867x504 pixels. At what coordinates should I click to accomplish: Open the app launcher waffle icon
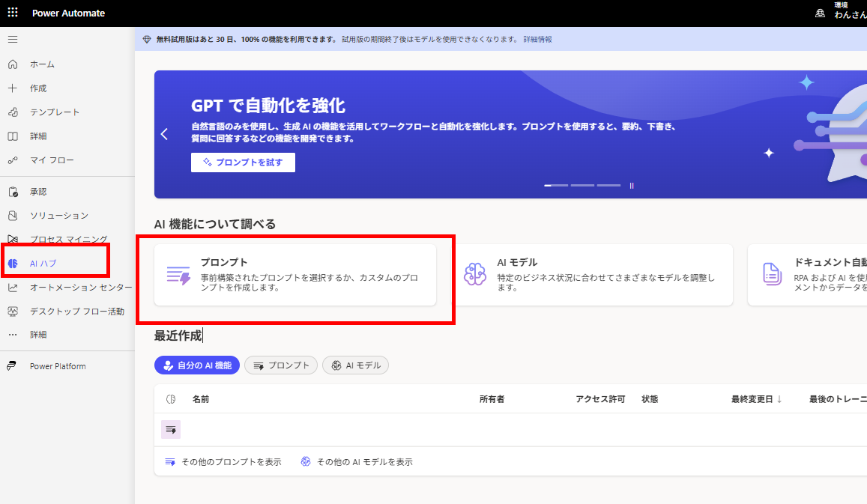(x=13, y=13)
